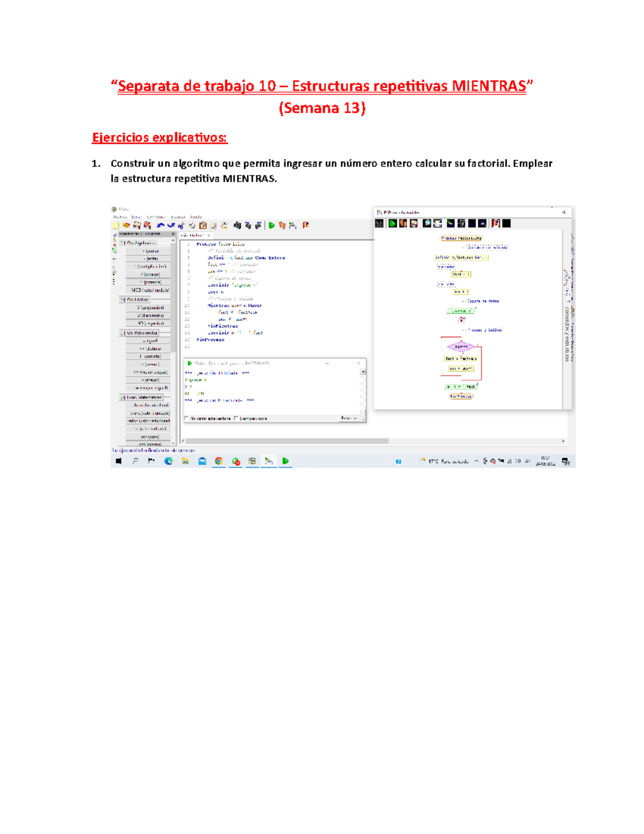Screen dimensions: 644x834
Task: Enable 'No cerrar esta ventana' checkbox
Action: (x=186, y=418)
